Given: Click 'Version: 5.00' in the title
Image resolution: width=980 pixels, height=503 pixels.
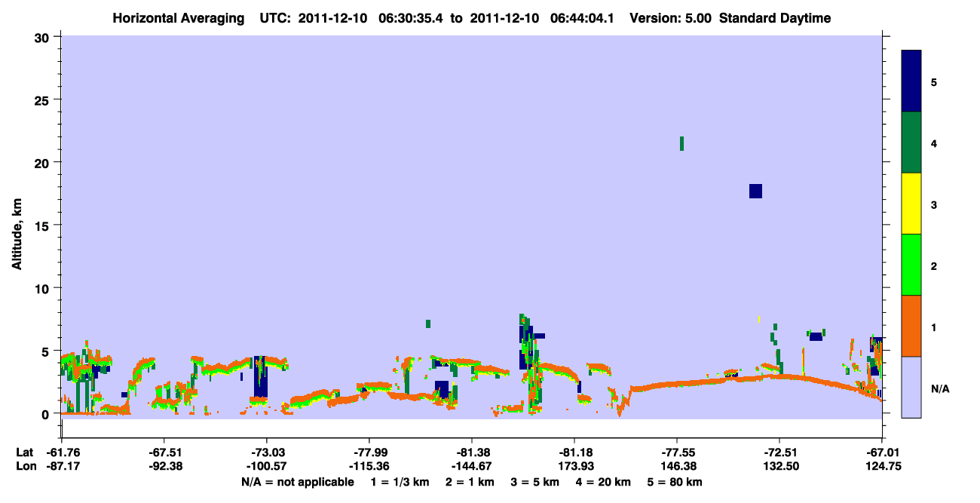Looking at the screenshot, I should pos(669,18).
